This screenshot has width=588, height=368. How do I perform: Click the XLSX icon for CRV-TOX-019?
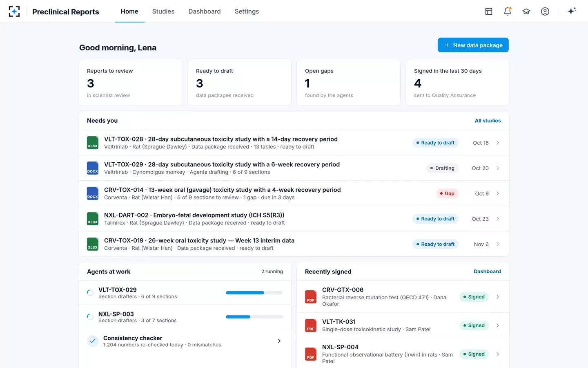point(93,244)
